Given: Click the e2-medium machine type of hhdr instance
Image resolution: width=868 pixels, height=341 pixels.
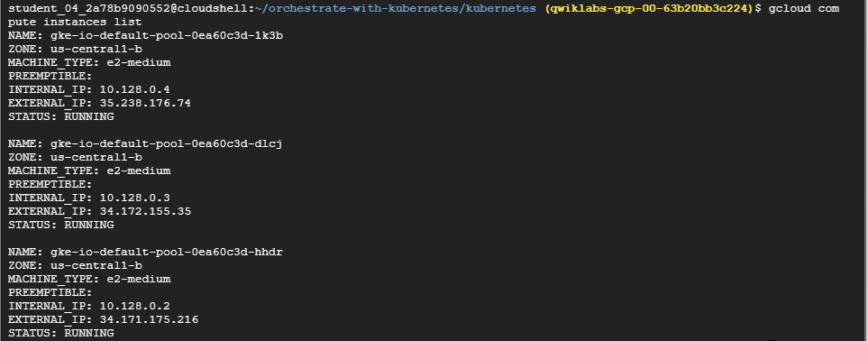Looking at the screenshot, I should click(139, 279).
